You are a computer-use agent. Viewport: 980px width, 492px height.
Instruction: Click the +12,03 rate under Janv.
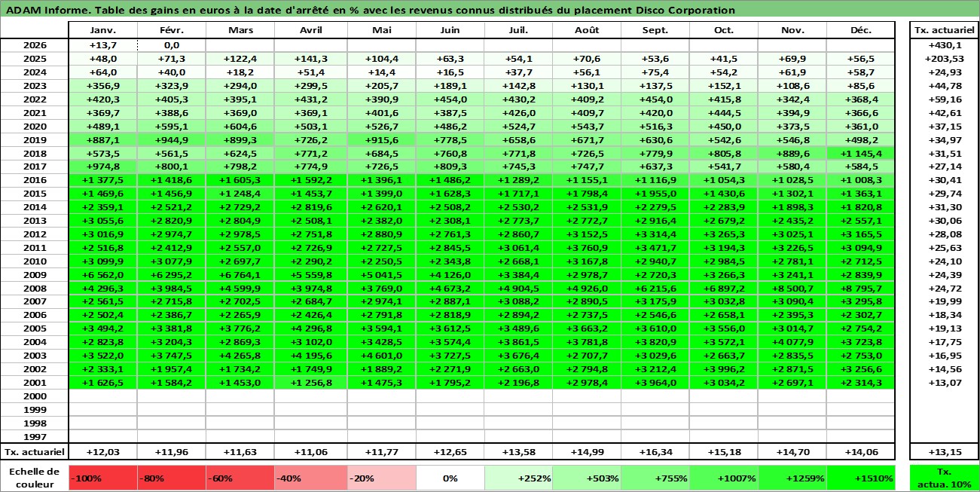coord(102,451)
